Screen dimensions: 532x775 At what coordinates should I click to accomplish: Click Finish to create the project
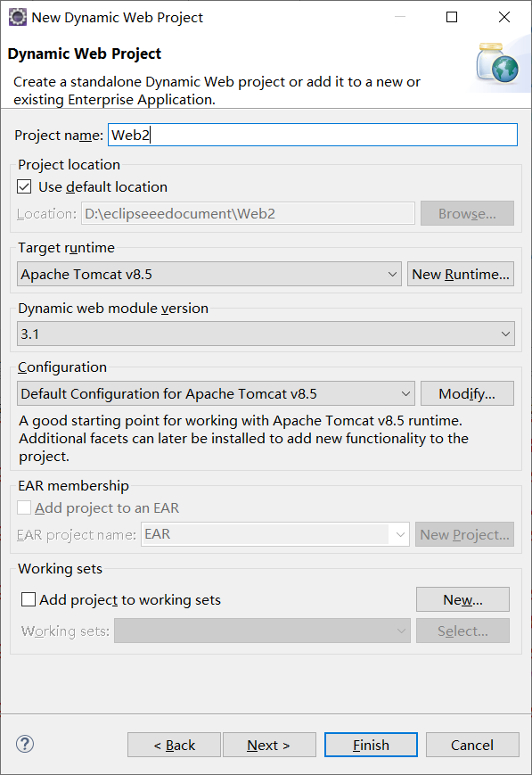[x=371, y=745]
